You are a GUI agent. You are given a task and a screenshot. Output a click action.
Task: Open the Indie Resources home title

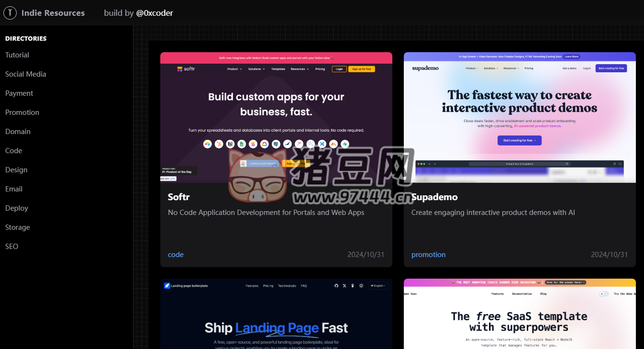pyautogui.click(x=53, y=13)
